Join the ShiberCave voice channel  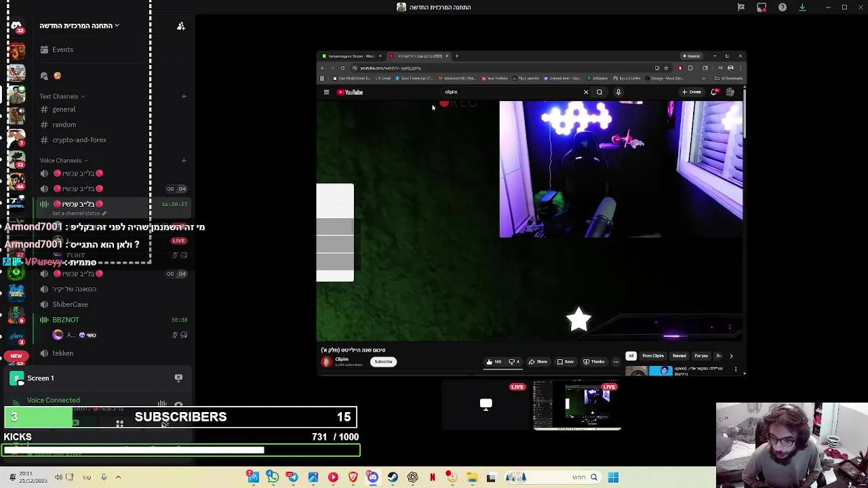coord(70,304)
